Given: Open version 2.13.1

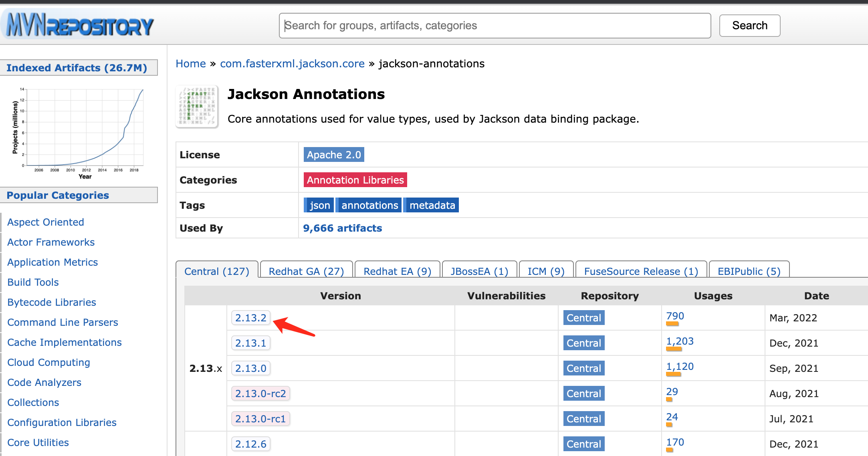Looking at the screenshot, I should coord(251,343).
